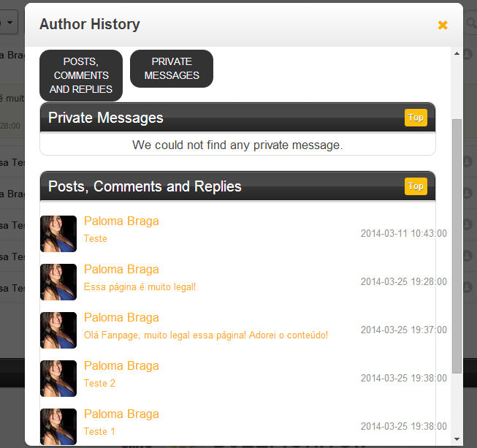Click Top button in Private Messages header

pos(416,118)
